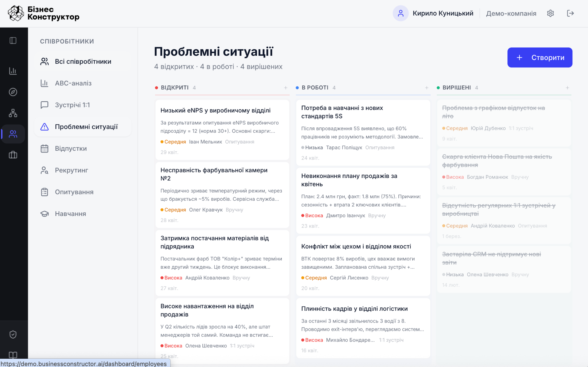Open the compass navigation icon
Image resolution: width=588 pixels, height=367 pixels.
[x=13, y=92]
